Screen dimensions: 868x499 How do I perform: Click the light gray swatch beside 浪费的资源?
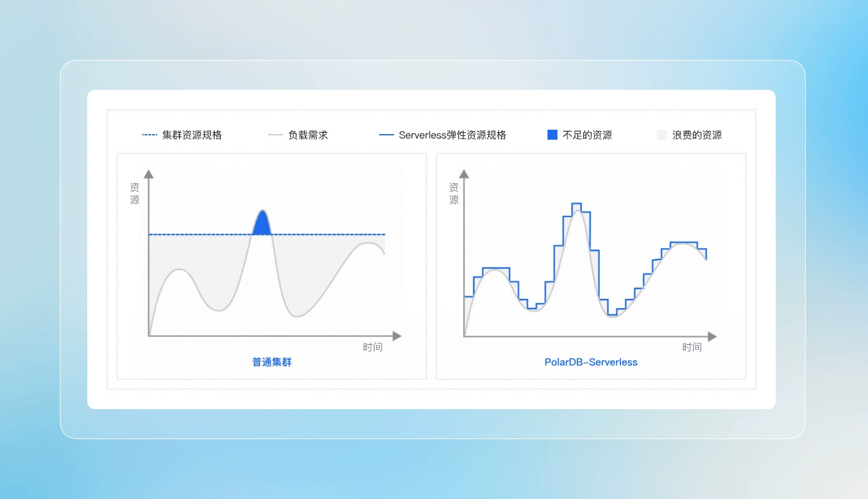[x=662, y=135]
